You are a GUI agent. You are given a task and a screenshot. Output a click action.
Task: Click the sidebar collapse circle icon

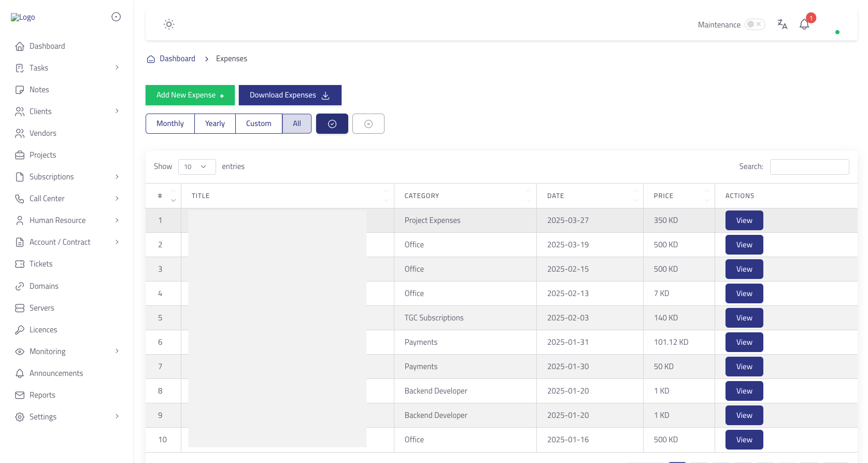(116, 17)
